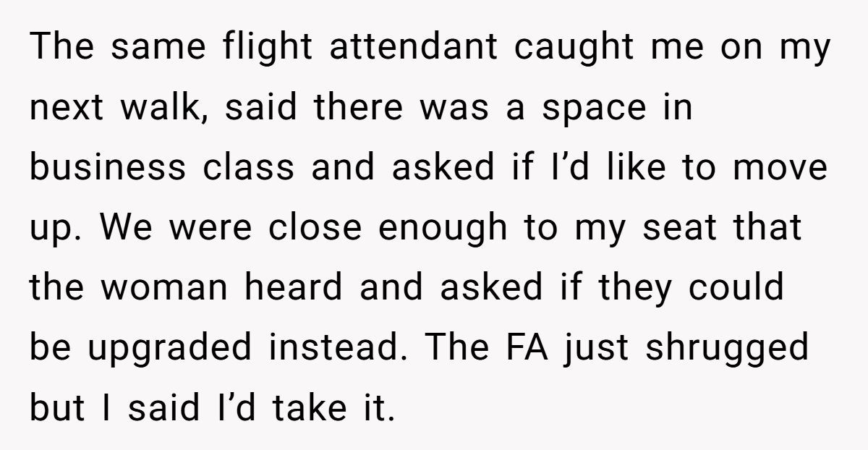
Task: Click the word "could"
Action: [x=736, y=287]
